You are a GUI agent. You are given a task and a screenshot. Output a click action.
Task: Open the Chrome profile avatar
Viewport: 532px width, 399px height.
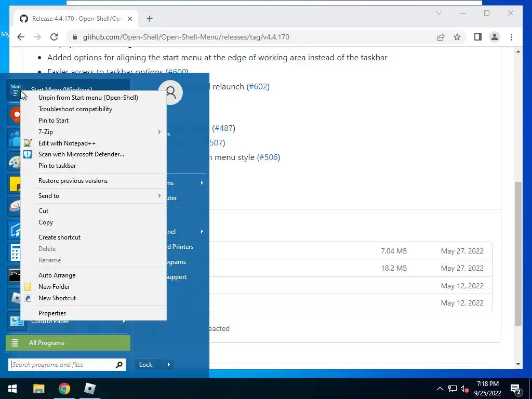click(x=495, y=37)
